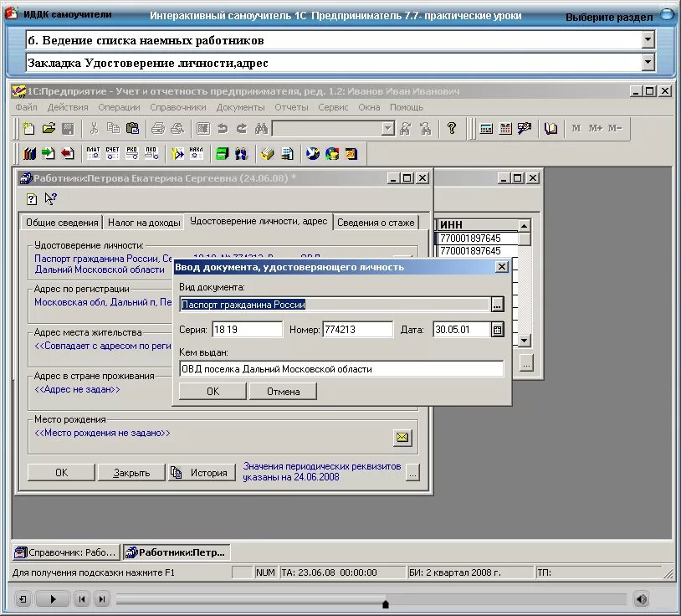Image resolution: width=681 pixels, height=616 pixels.
Task: Click the ПКО cash receipt icon
Action: pyautogui.click(x=151, y=153)
